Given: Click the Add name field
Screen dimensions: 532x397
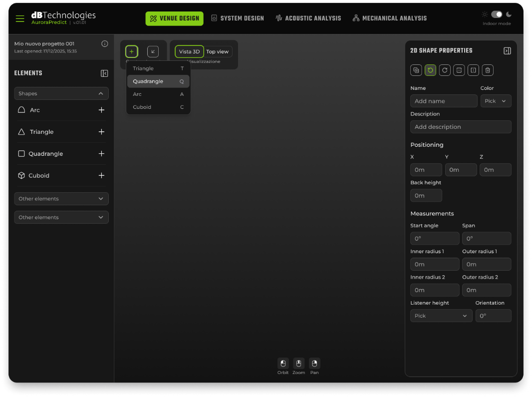Looking at the screenshot, I should (x=444, y=101).
